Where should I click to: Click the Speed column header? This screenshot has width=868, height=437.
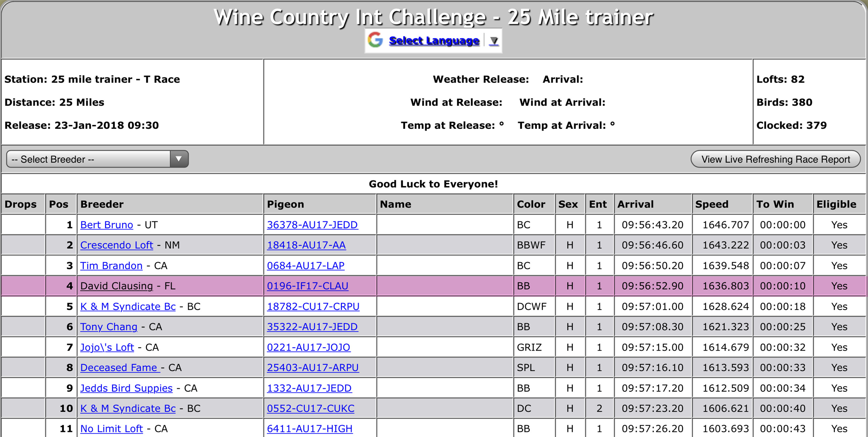coord(712,204)
